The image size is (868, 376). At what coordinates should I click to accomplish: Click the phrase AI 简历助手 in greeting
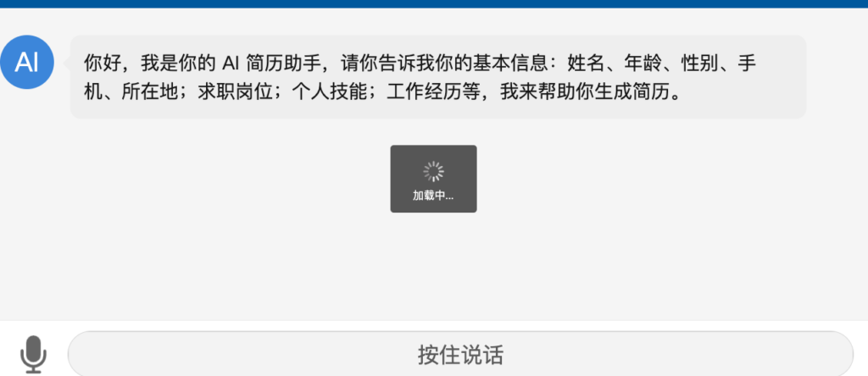(x=272, y=64)
